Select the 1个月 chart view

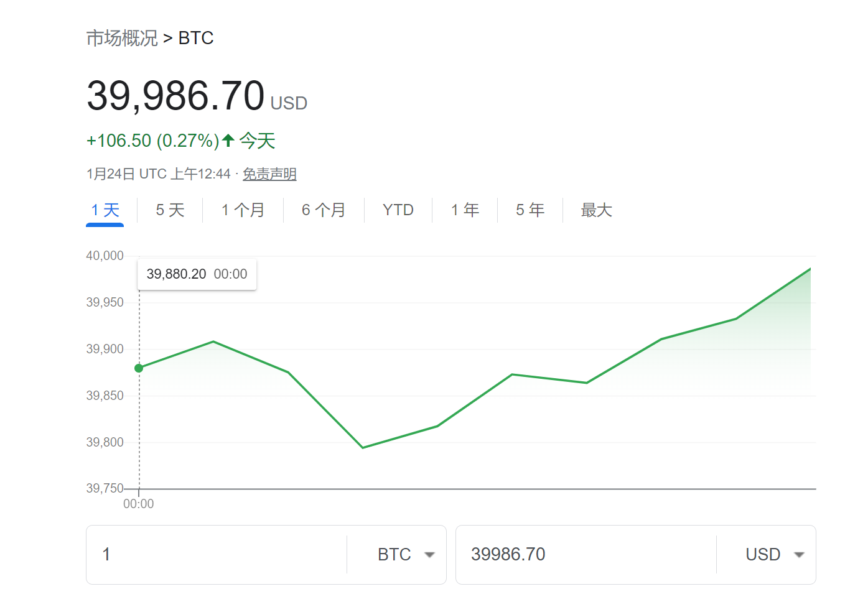(243, 210)
